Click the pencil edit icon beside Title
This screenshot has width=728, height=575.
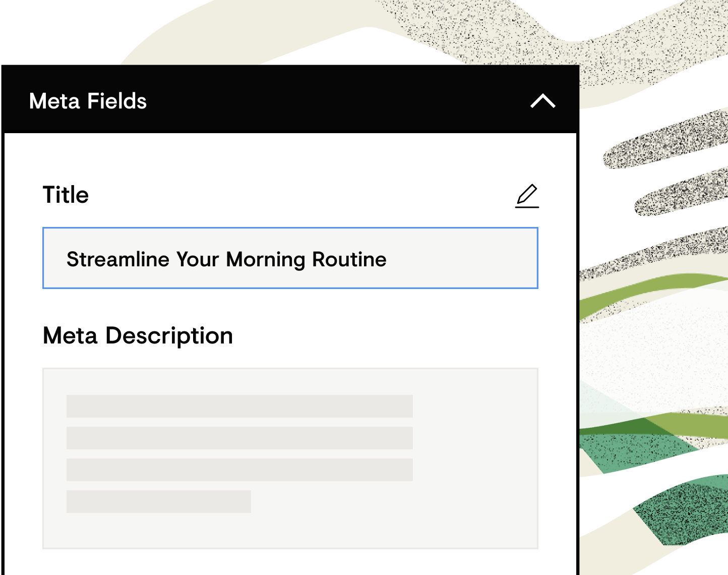click(x=527, y=196)
